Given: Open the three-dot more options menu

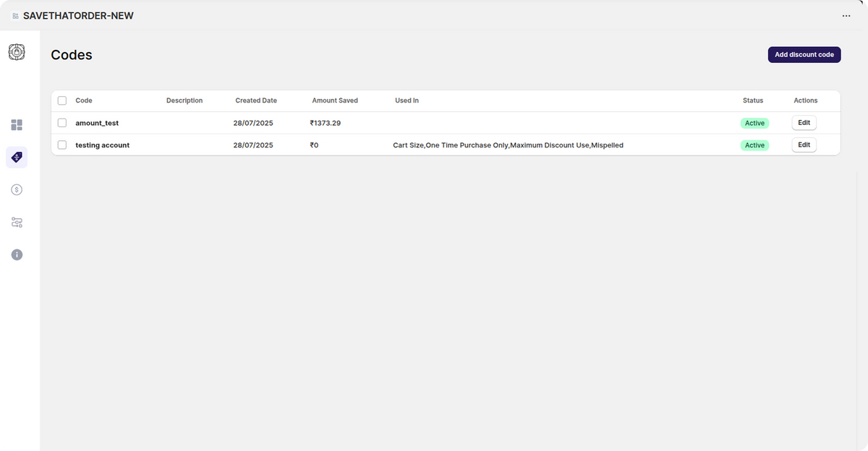Looking at the screenshot, I should [846, 16].
